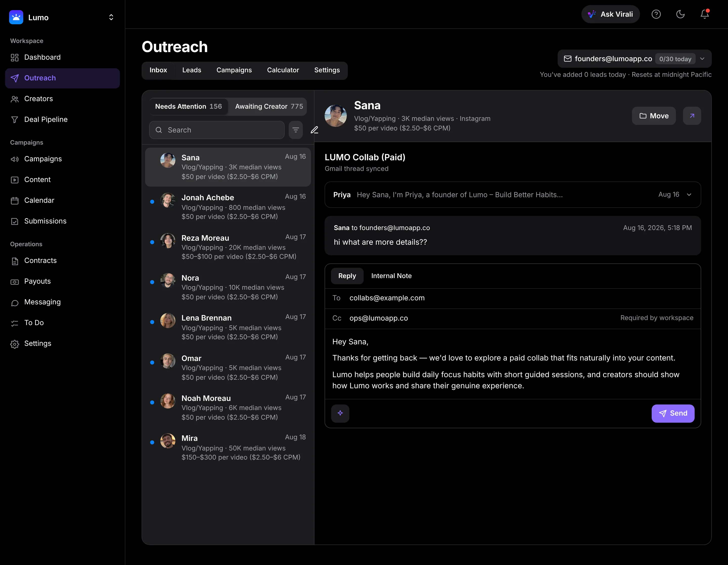Select Awaiting Creator filter
Viewport: 728px width, 565px height.
tap(269, 107)
